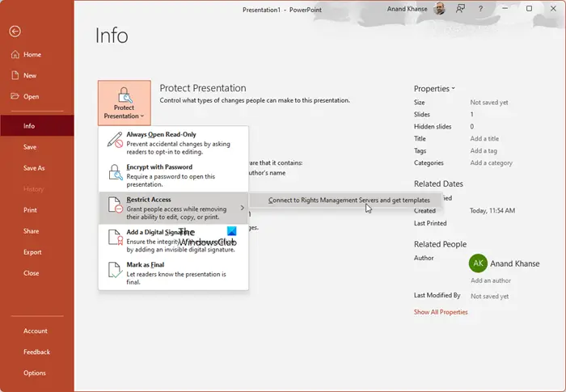Select Mark as Final
The width and height of the screenshot is (566, 392).
pyautogui.click(x=173, y=273)
